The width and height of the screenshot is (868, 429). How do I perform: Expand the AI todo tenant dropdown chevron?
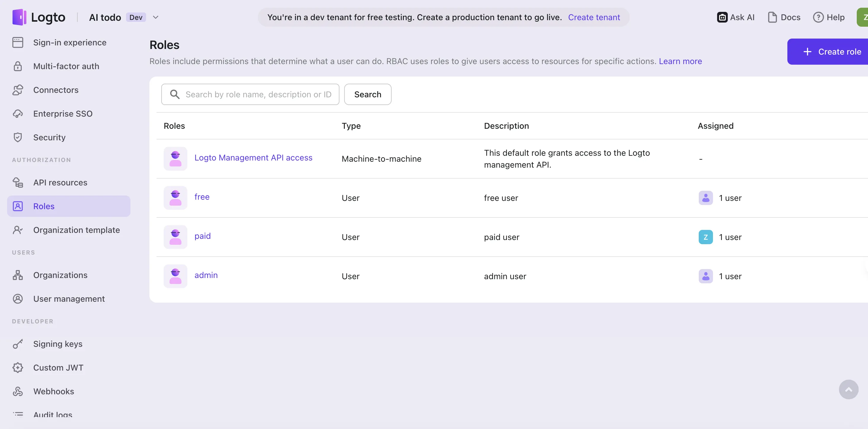coord(155,17)
